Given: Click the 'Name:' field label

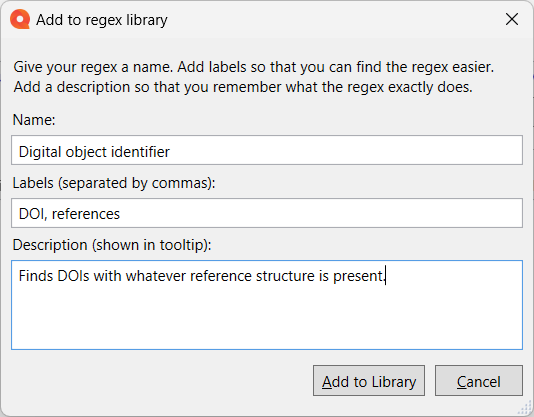Looking at the screenshot, I should (34, 120).
